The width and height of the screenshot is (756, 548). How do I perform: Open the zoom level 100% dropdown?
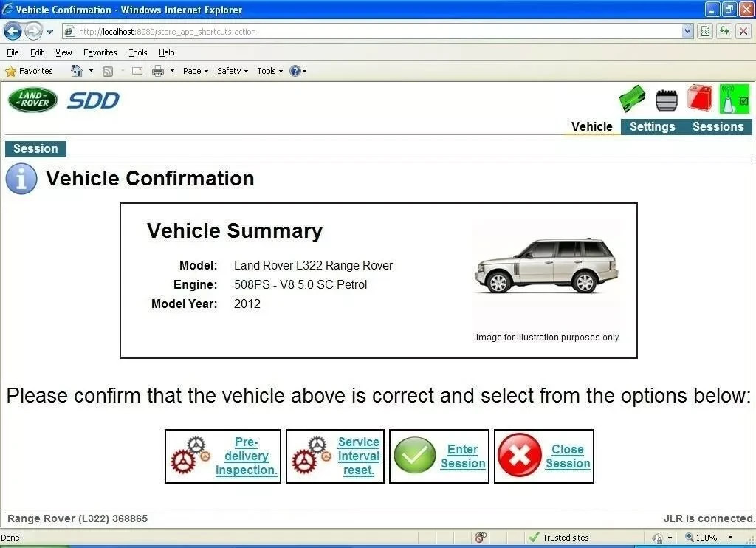730,538
